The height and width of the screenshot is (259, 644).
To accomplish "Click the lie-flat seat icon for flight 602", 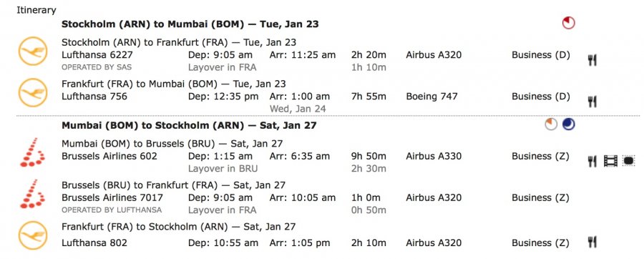I will [x=629, y=161].
